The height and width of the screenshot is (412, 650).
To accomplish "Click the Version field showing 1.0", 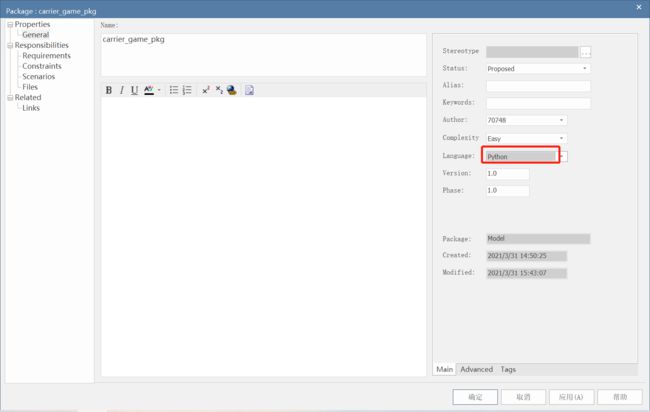I will tap(507, 173).
